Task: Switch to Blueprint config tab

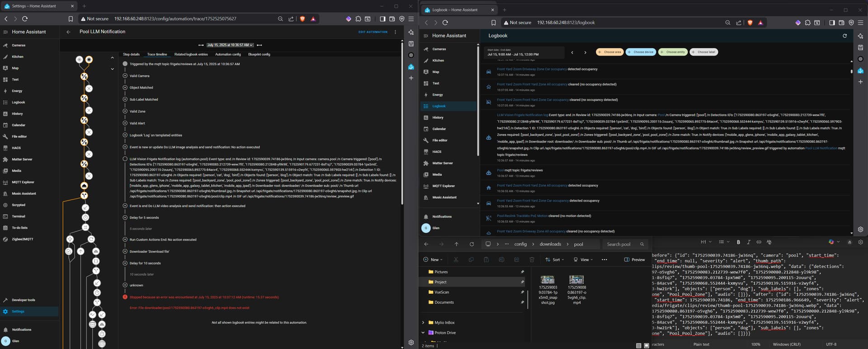Action: 259,54
